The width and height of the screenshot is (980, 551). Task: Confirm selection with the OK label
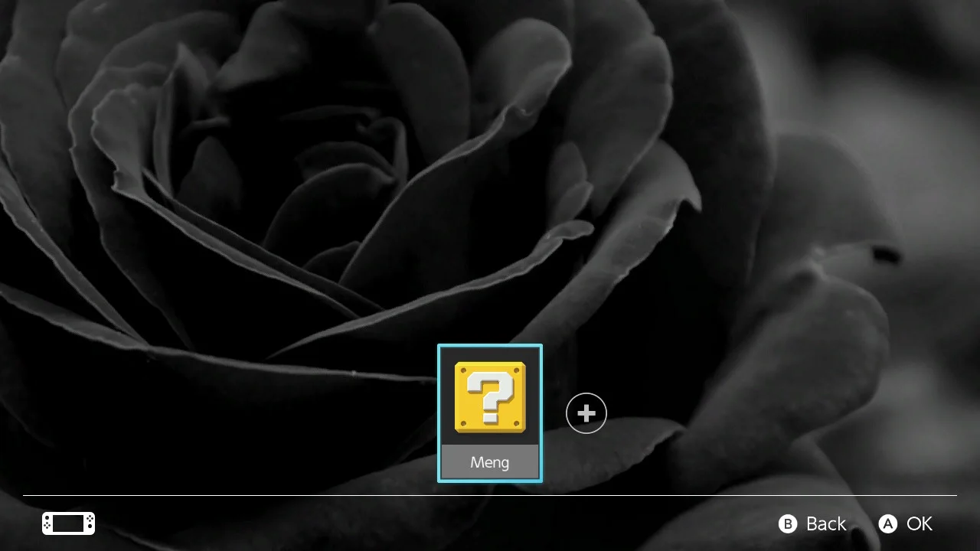coord(920,523)
